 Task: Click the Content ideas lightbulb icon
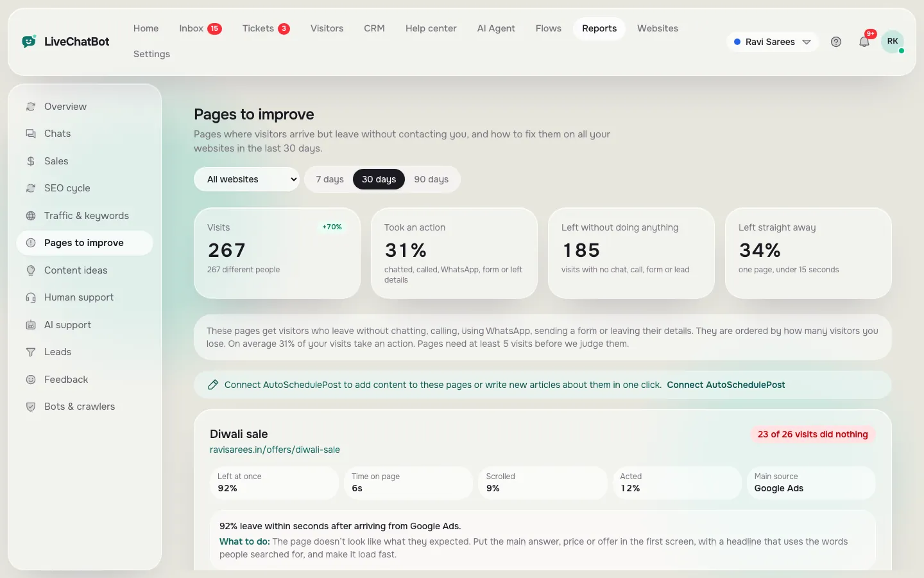pos(31,270)
